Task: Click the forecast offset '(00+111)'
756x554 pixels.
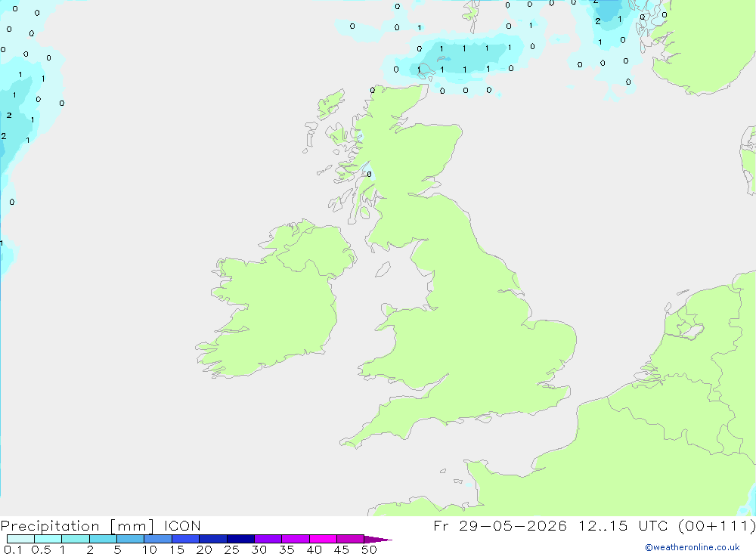Action: [x=717, y=525]
